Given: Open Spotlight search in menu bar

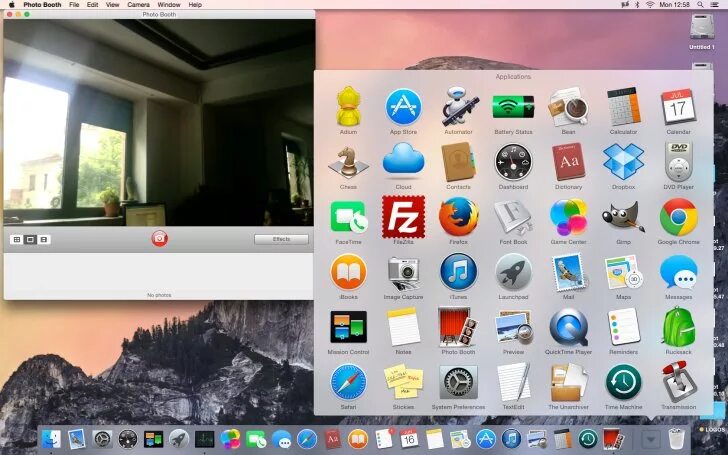Looking at the screenshot, I should point(700,5).
